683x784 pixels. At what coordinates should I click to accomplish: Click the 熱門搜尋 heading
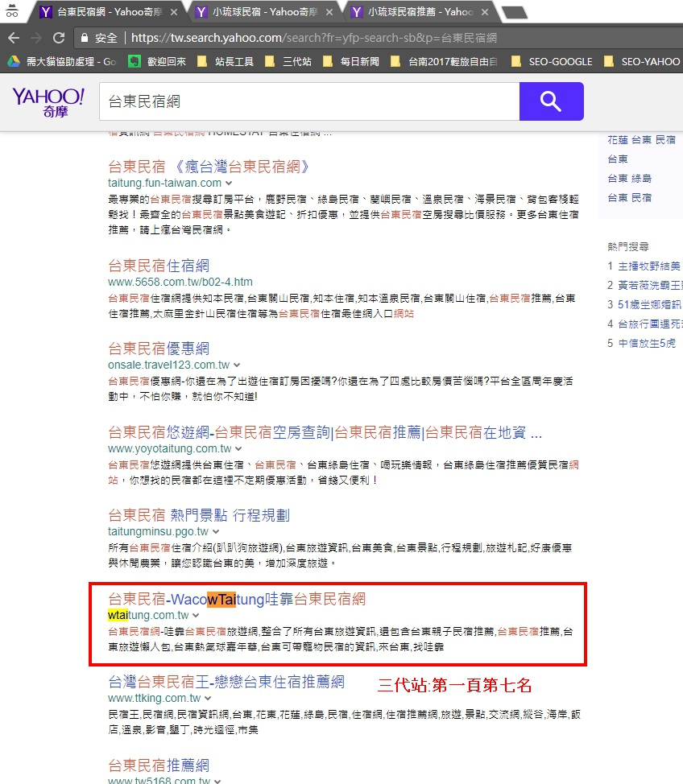(628, 246)
